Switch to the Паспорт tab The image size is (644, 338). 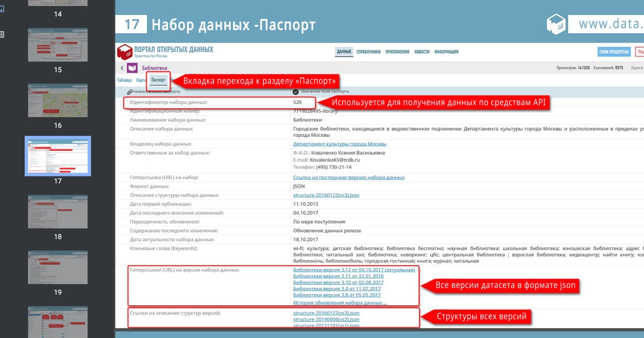(158, 80)
